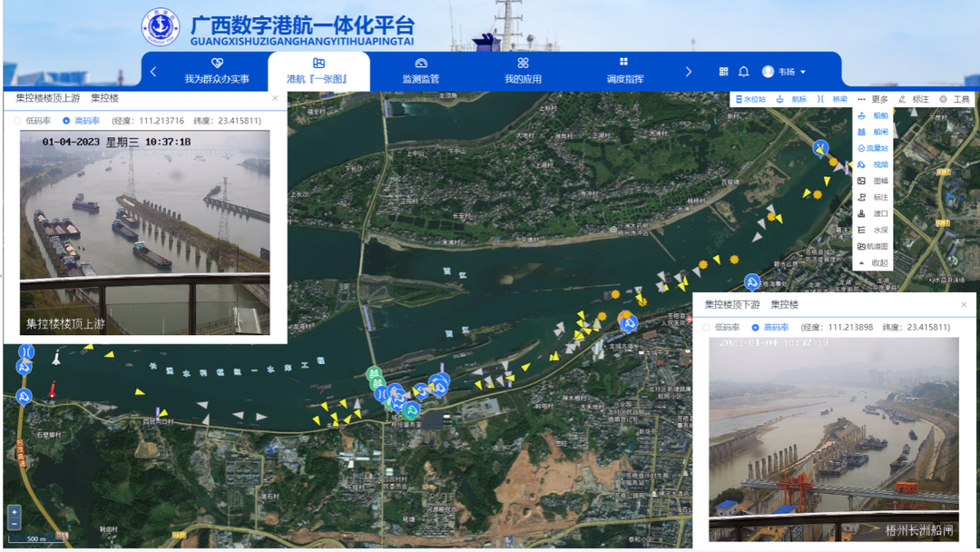The image size is (980, 552).
Task: Select 低码率 in upstream camera panel
Action: tap(17, 121)
